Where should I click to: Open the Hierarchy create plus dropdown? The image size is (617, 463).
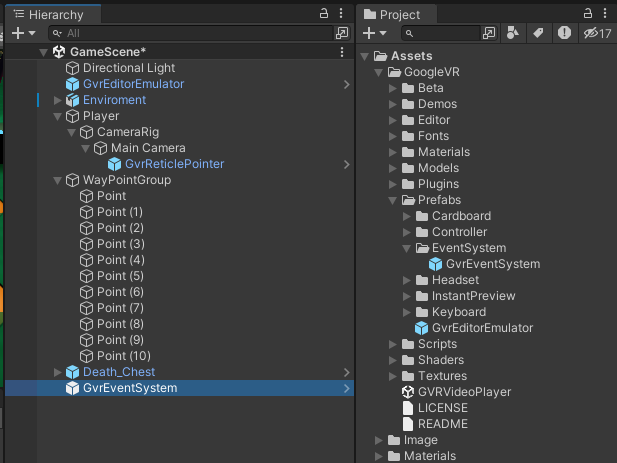coord(23,33)
